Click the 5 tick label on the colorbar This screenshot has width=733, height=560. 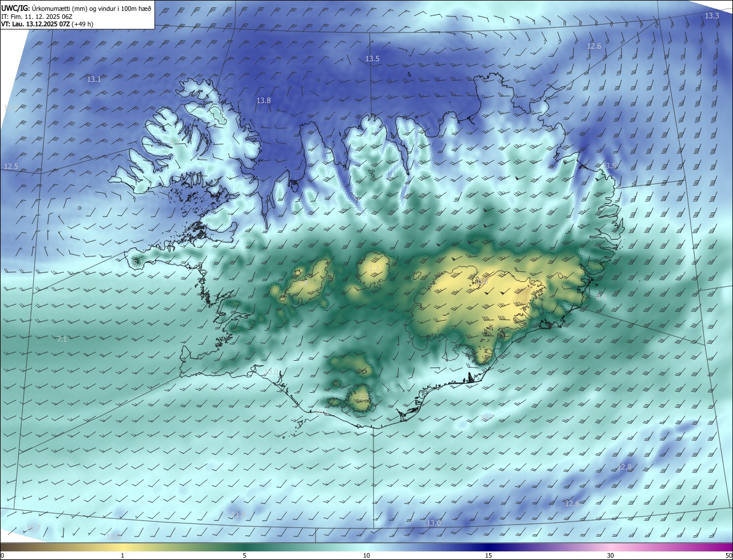[245, 555]
